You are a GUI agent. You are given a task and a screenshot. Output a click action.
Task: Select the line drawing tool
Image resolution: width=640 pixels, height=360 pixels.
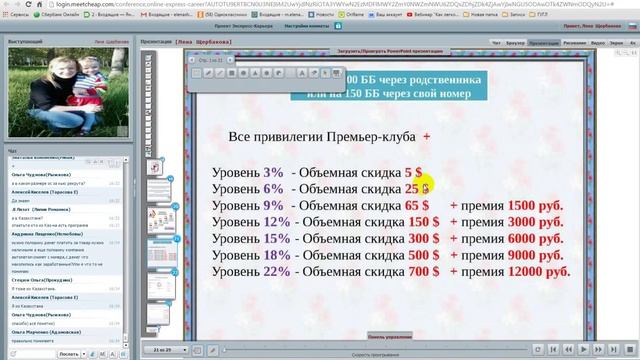(x=220, y=73)
